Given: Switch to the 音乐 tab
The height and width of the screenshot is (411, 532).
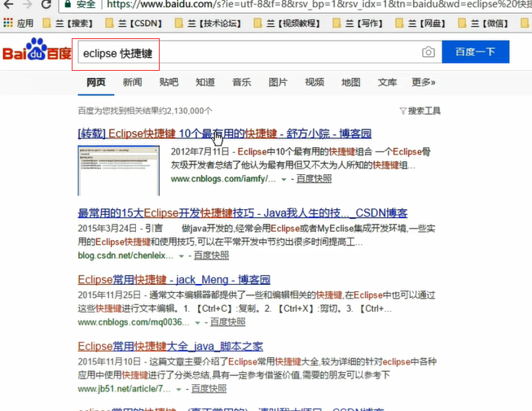Looking at the screenshot, I should coord(242,82).
